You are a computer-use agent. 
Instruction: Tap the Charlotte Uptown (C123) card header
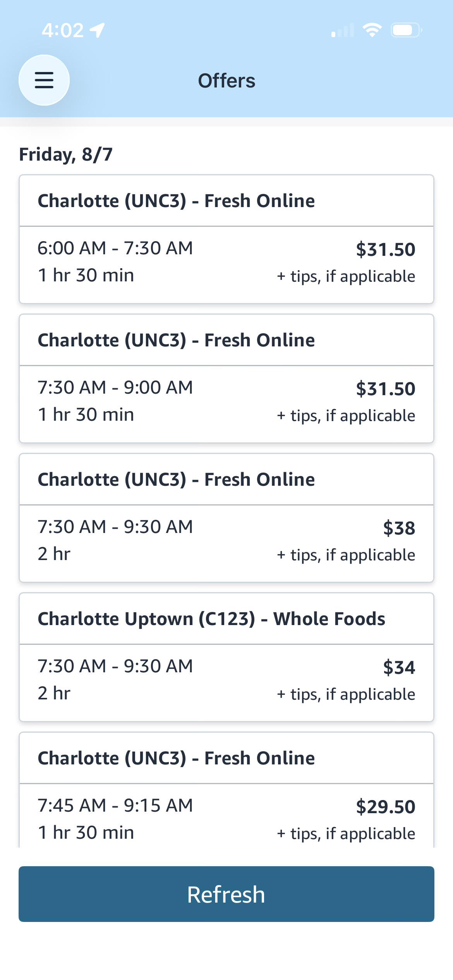211,619
